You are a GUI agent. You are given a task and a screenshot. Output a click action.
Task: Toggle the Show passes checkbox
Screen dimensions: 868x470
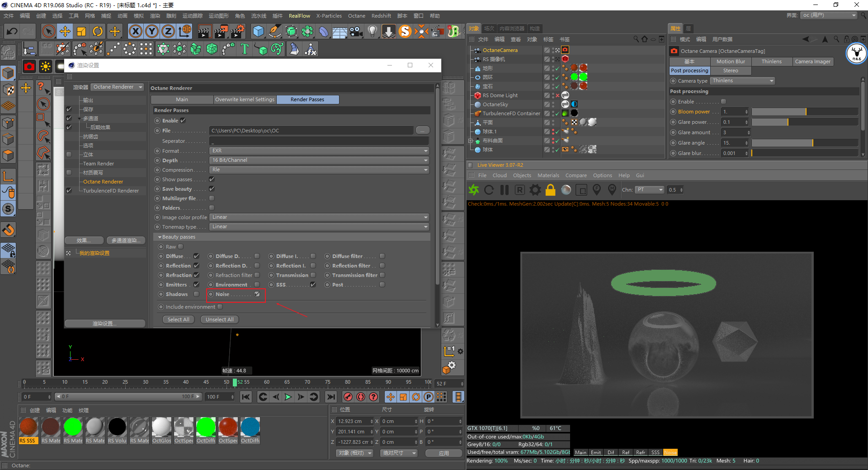pyautogui.click(x=212, y=179)
